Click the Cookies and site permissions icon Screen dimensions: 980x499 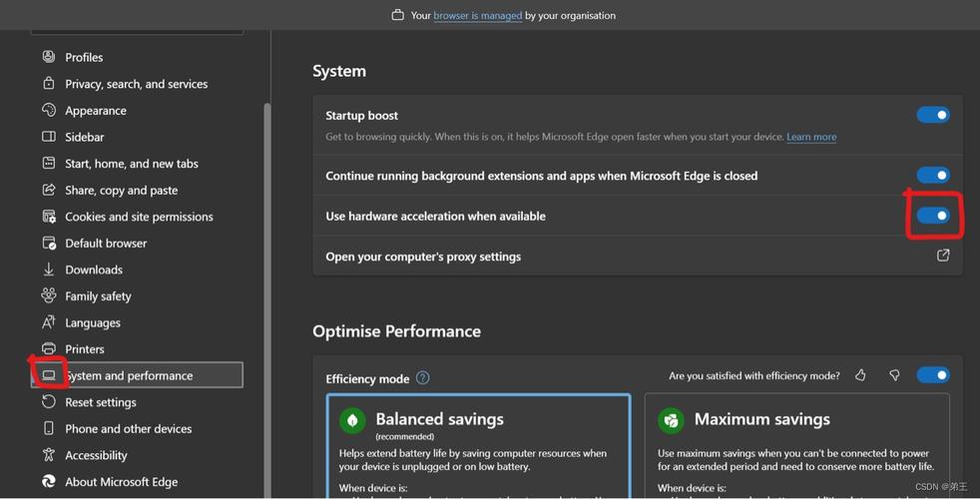[x=49, y=217]
